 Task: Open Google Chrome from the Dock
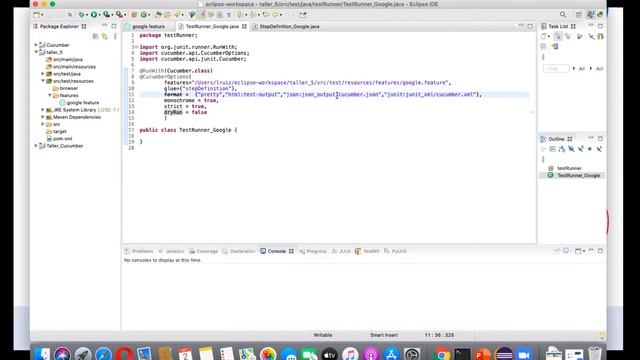point(441,354)
